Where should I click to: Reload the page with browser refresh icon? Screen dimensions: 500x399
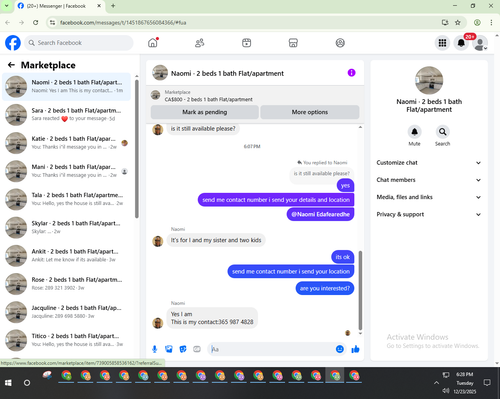click(36, 23)
